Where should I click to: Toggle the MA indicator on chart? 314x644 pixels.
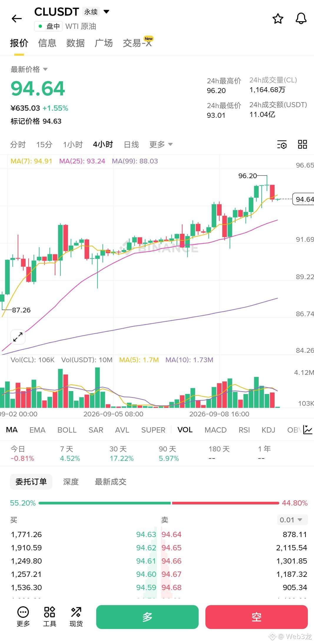(x=12, y=430)
